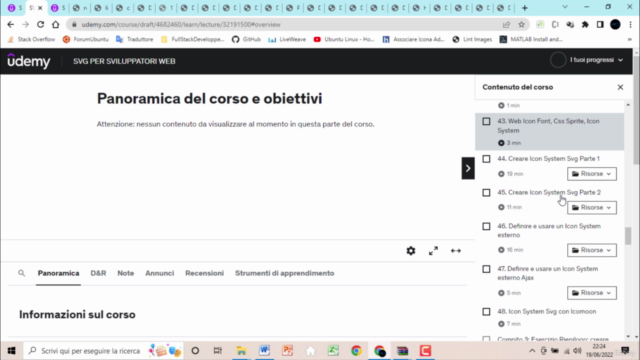Open Risorse dropdown for lecture 45
The image size is (640, 360).
[591, 207]
